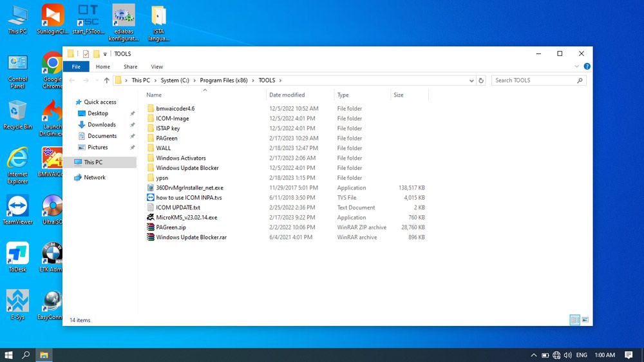
Task: Click the Refresh button beside the address bar
Action: (481, 81)
